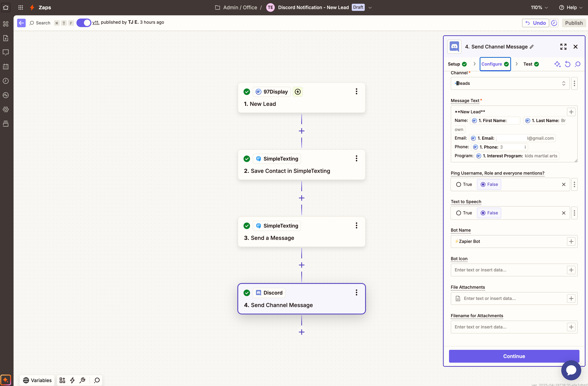Add a step after Send a Message
This screenshot has height=386, width=588.
(x=301, y=265)
